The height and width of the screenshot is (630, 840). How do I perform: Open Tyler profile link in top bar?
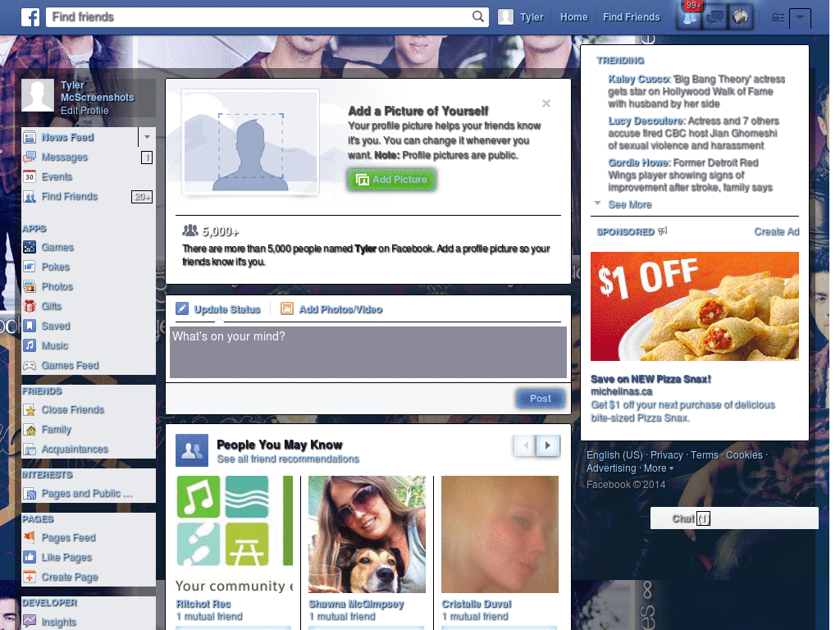pos(521,17)
